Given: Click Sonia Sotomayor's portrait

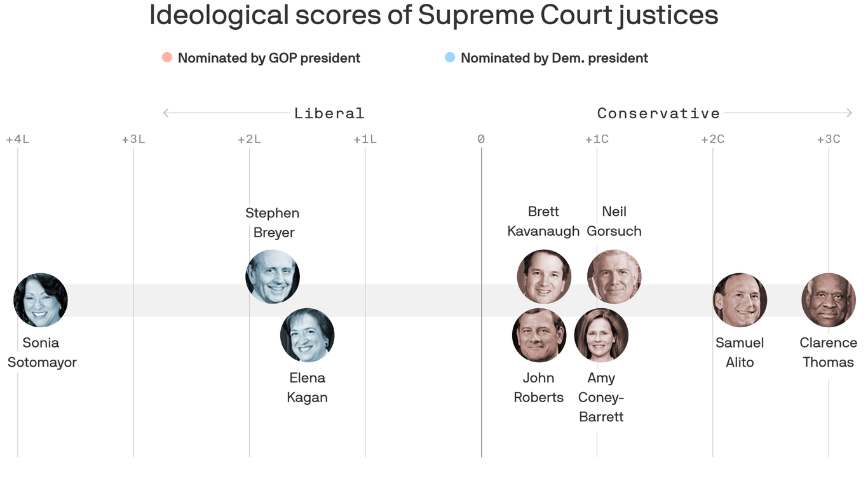Looking at the screenshot, I should [x=41, y=301].
